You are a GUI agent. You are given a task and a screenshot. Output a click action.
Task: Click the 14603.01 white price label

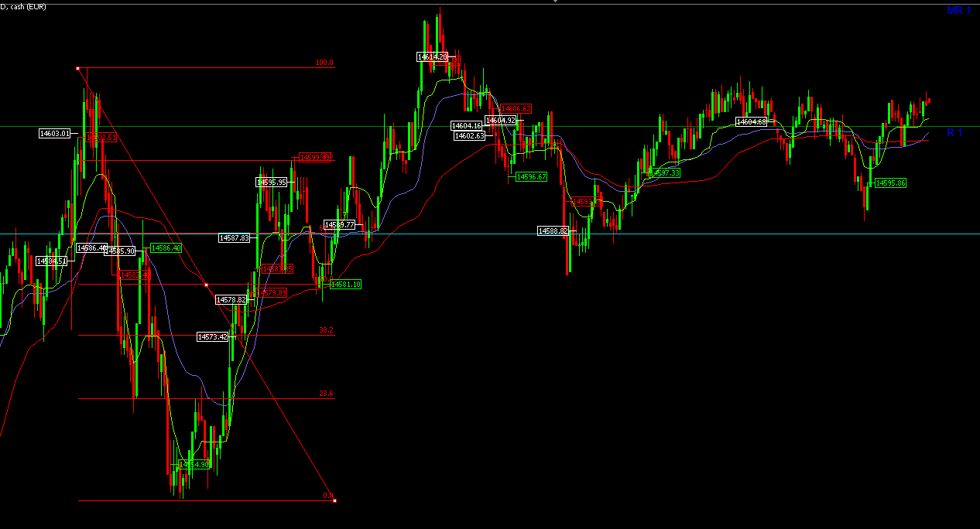55,134
